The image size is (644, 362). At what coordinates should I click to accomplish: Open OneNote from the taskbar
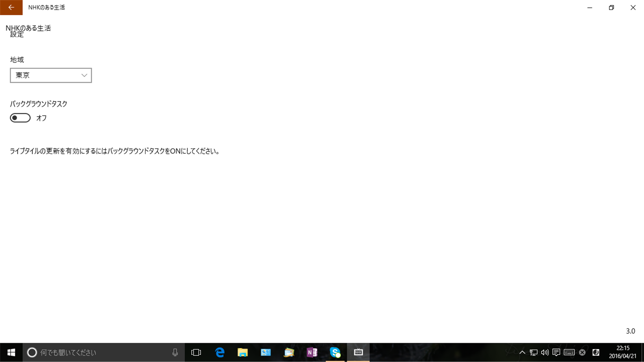(x=312, y=353)
